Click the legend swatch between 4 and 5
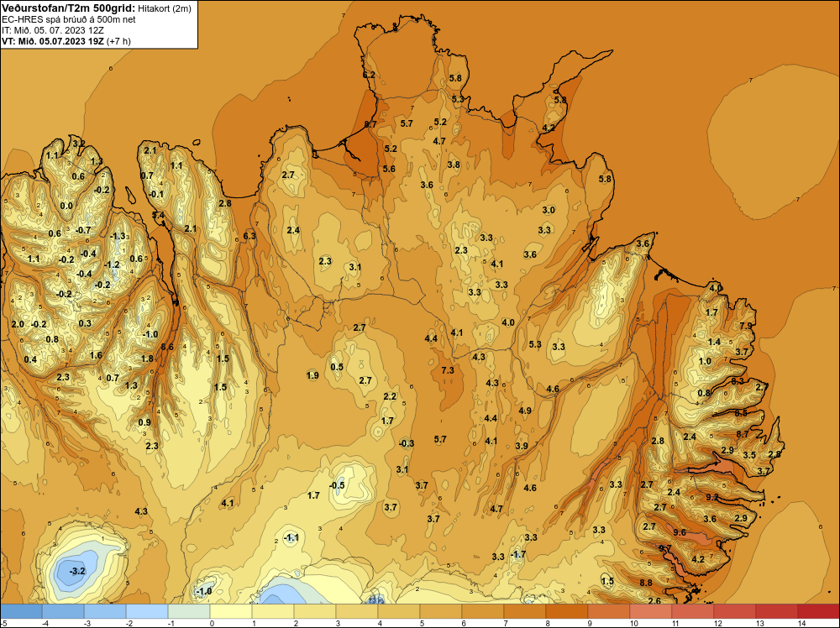840x628 pixels. click(x=398, y=611)
